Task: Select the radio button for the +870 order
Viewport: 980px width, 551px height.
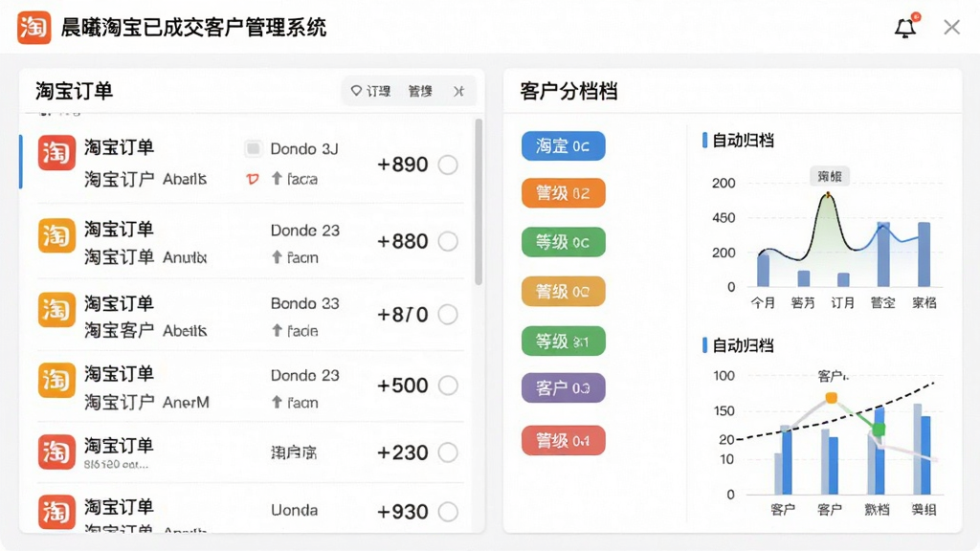Action: point(448,314)
